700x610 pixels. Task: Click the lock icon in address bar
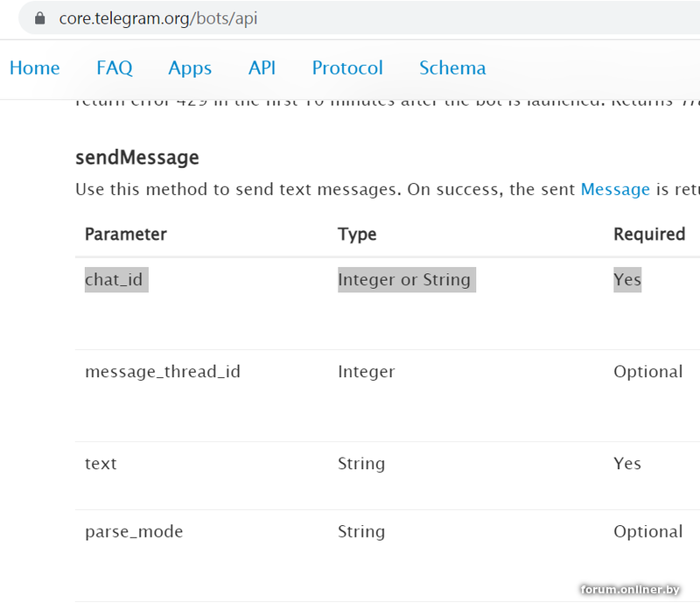click(x=39, y=18)
